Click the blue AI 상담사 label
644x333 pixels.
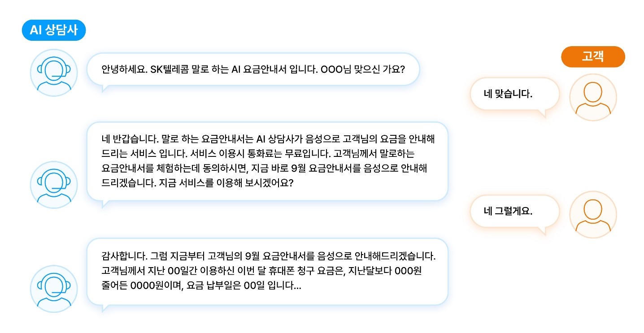(x=53, y=30)
